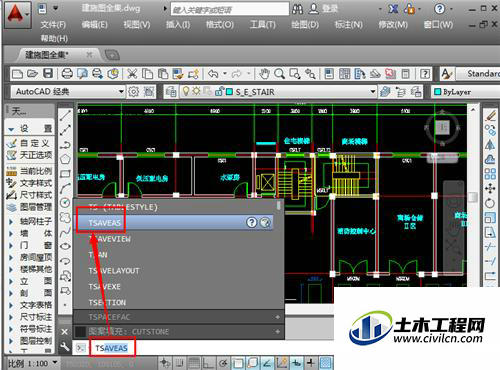Viewport: 500px width, 370px height.
Task: Toggle Object Snap in the status bar
Action: (x=238, y=362)
